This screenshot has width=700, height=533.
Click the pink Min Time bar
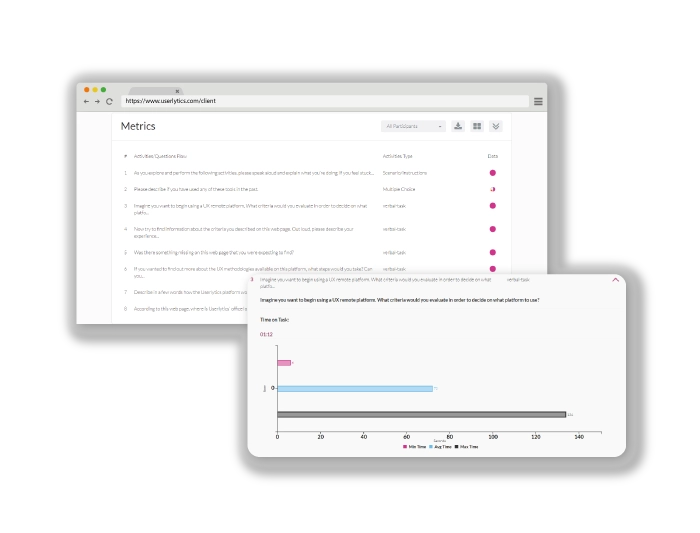(284, 363)
